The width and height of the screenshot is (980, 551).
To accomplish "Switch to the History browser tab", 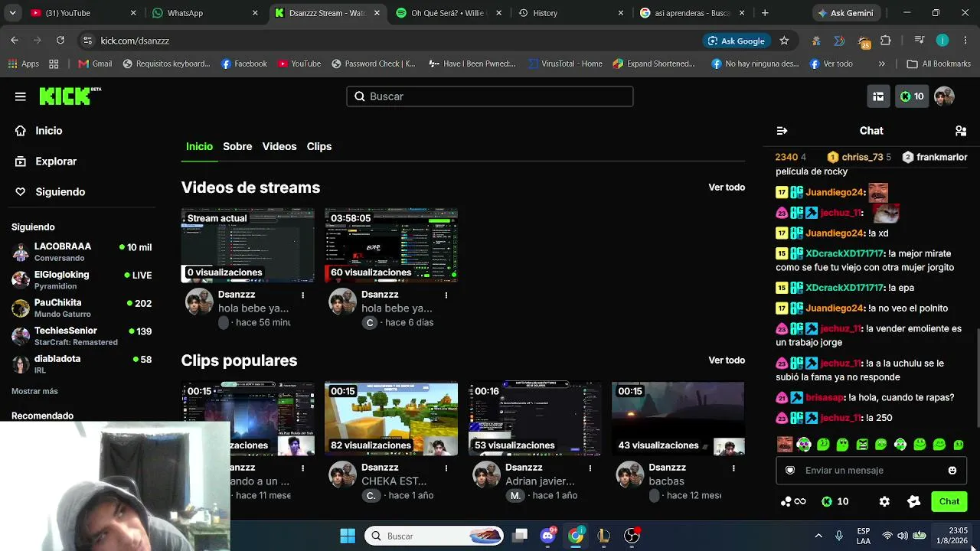I will (571, 13).
